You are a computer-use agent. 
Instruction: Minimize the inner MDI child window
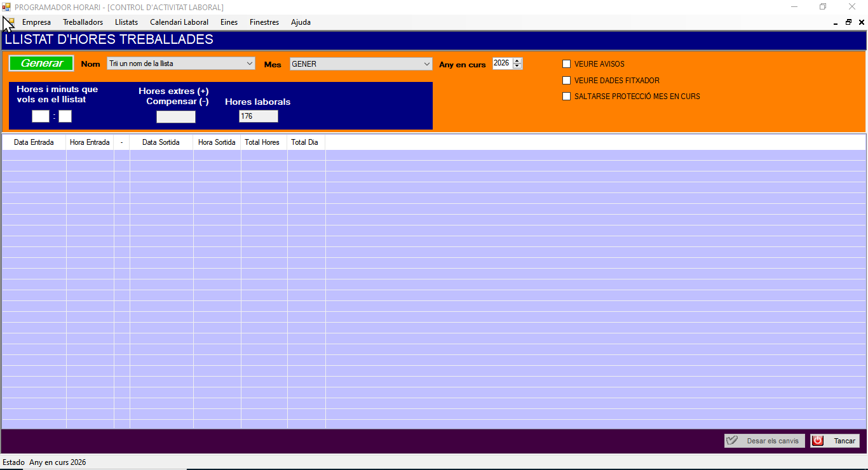835,22
